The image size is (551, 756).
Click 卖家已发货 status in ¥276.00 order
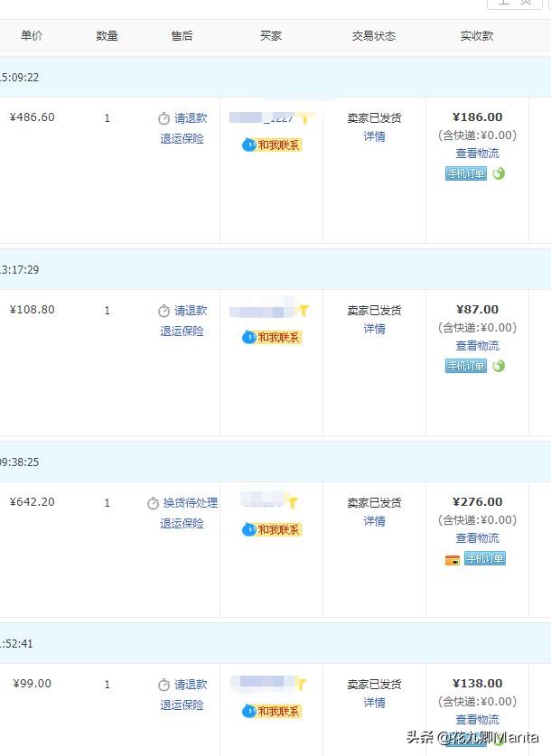coord(375,503)
